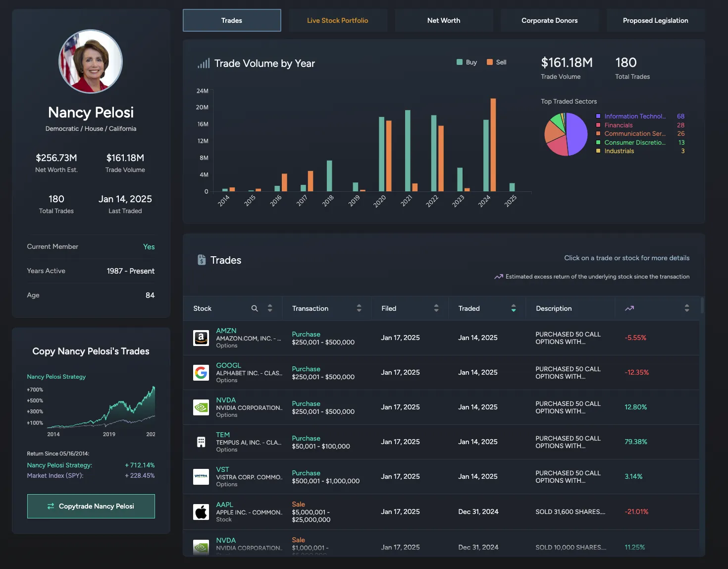Open the VST ticker link
This screenshot has width=728, height=569.
click(222, 469)
